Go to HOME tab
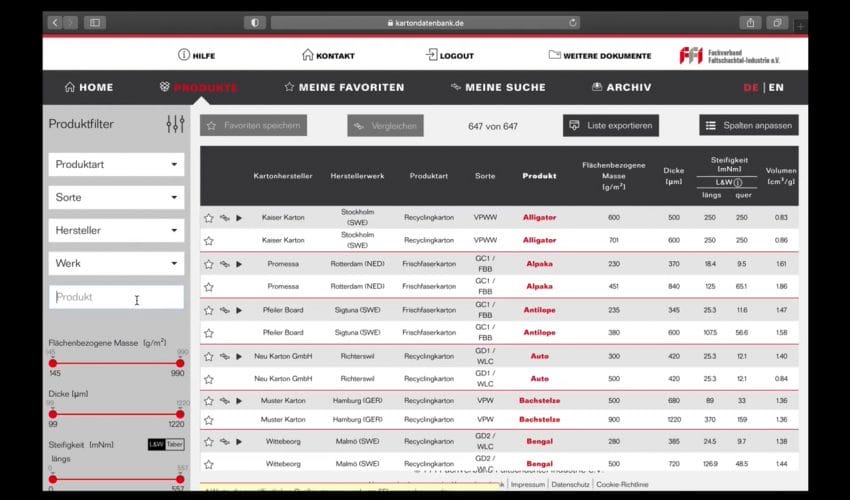850x500 pixels. (89, 87)
